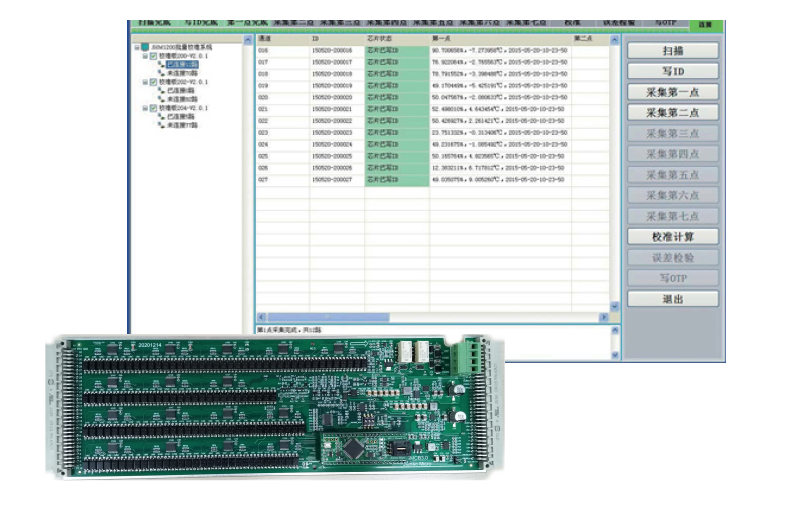Click the JHM1200 root system icon
797x508 pixels.
click(146, 47)
